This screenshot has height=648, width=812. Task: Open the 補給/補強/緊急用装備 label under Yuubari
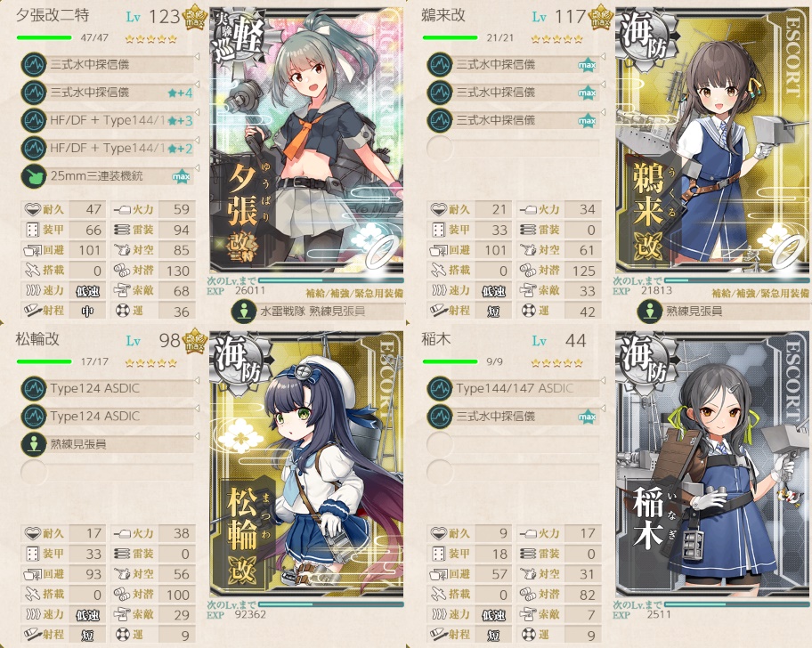(354, 294)
